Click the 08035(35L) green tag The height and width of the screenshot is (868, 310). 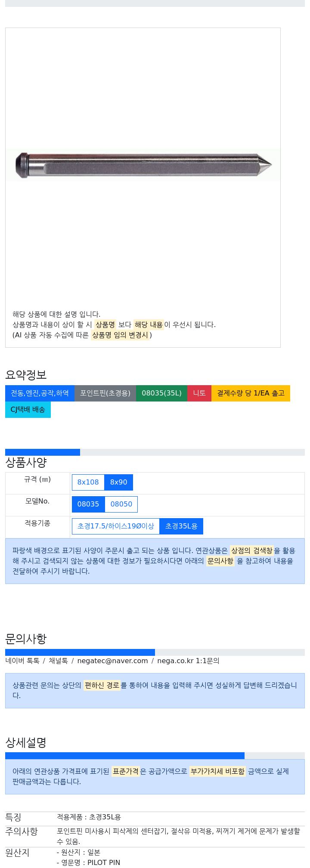coord(161,393)
